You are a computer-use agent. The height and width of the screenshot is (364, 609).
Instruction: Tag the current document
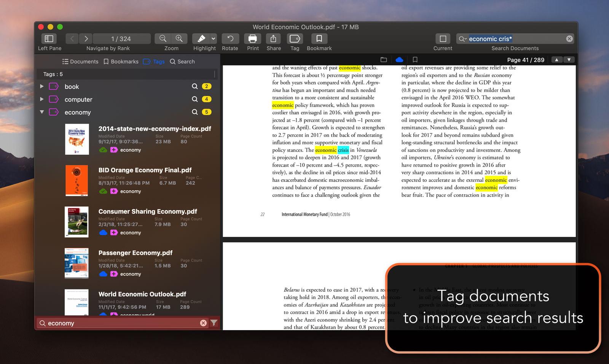click(x=295, y=38)
